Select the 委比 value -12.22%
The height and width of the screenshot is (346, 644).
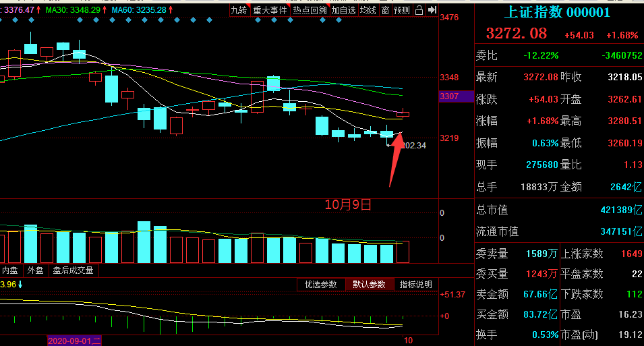coord(541,55)
